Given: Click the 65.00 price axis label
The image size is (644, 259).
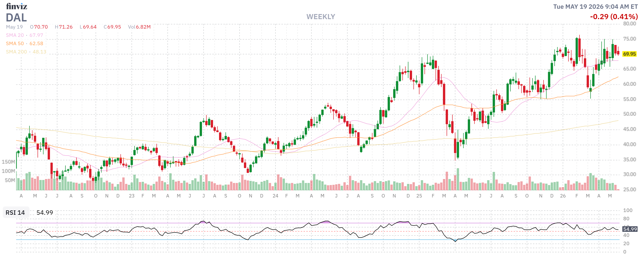Looking at the screenshot, I should click(629, 69).
